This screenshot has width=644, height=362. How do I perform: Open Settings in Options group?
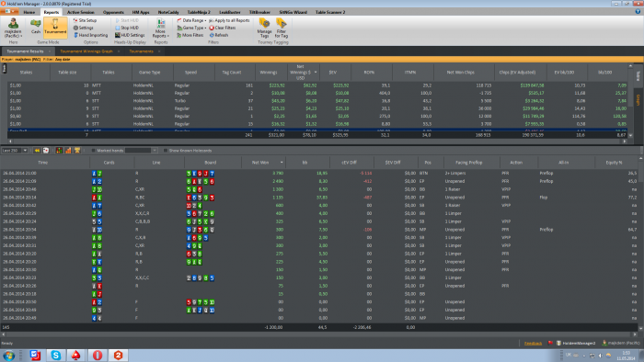(x=84, y=28)
